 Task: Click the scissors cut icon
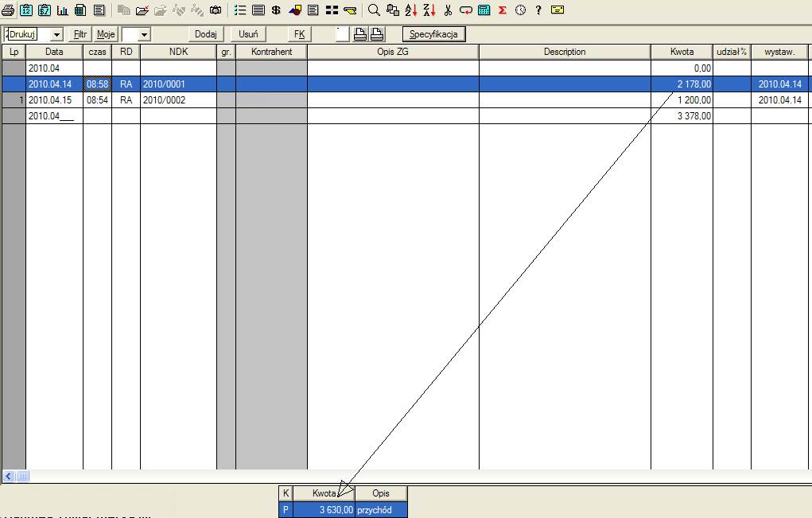click(449, 10)
